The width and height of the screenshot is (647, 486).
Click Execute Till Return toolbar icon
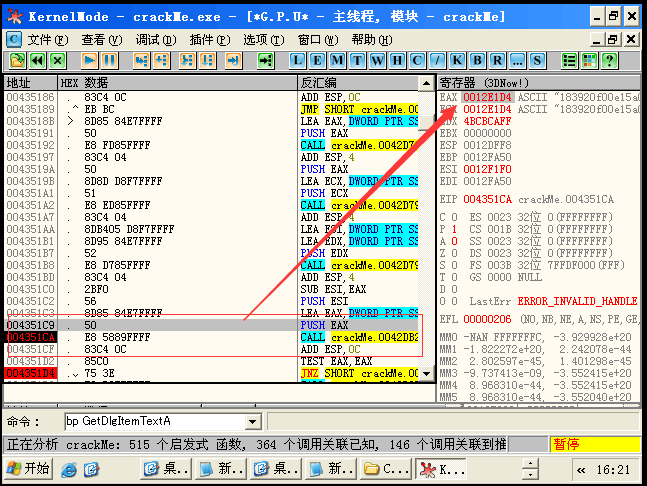pos(234,61)
